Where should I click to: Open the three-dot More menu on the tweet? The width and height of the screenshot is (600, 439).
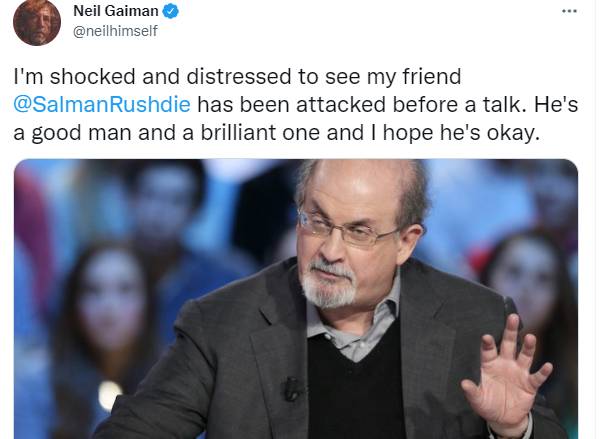coord(569,11)
